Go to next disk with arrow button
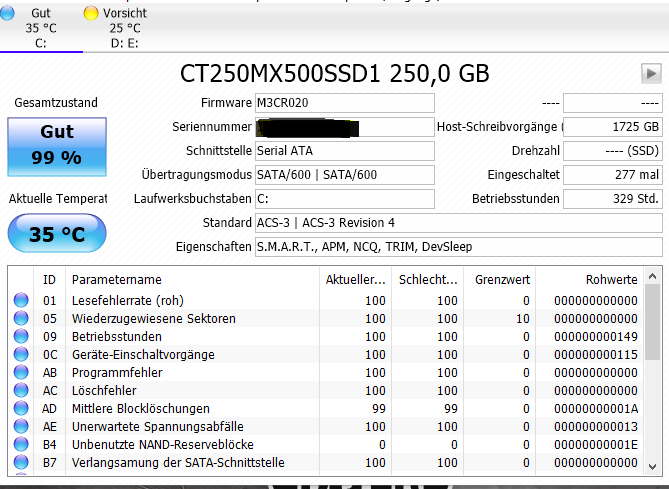Image resolution: width=669 pixels, height=489 pixels. pyautogui.click(x=651, y=74)
